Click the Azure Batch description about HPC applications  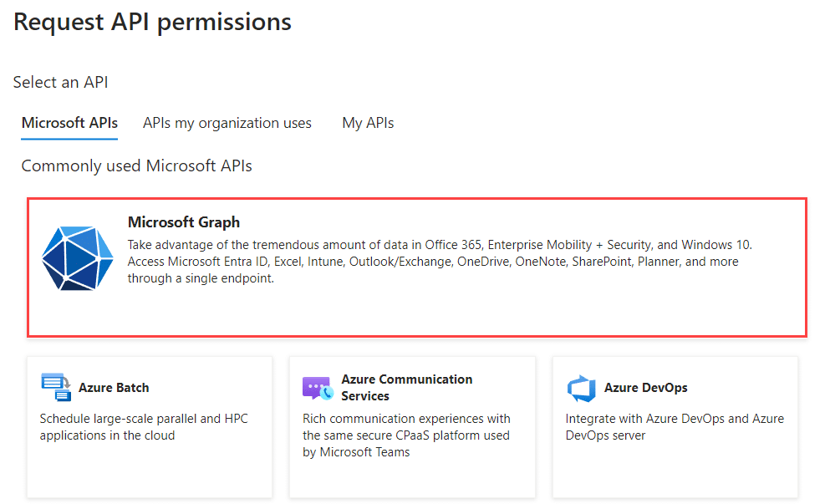144,427
